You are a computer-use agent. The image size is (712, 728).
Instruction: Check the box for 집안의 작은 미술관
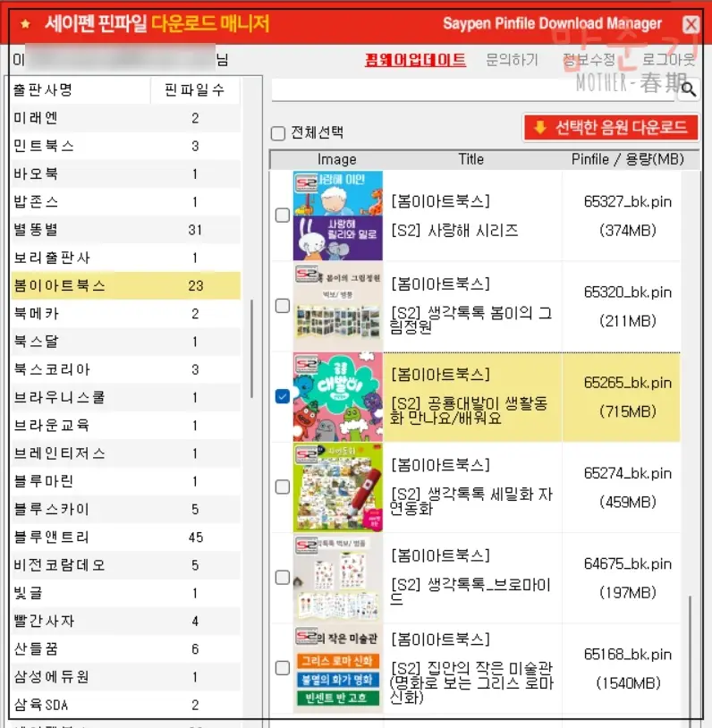(283, 668)
